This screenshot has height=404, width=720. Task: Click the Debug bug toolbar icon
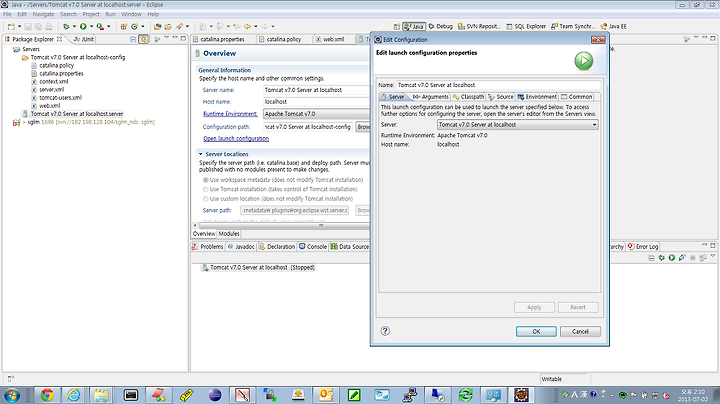(x=67, y=27)
